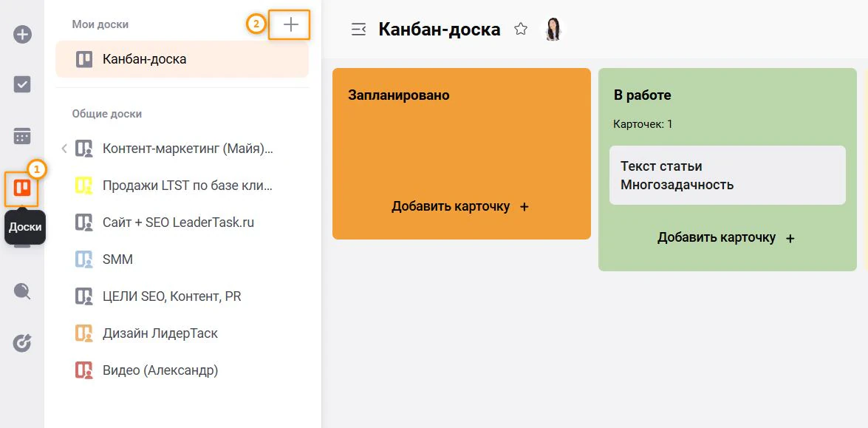This screenshot has width=868, height=428.
Task: Open the tasks checkmark icon in rail
Action: pyautogui.click(x=22, y=84)
